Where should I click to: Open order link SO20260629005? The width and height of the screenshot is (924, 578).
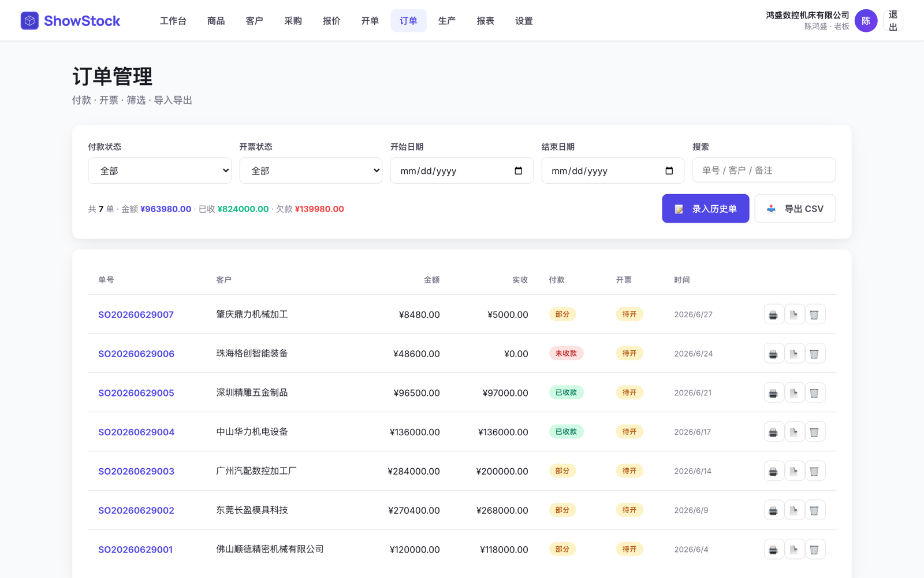(136, 393)
